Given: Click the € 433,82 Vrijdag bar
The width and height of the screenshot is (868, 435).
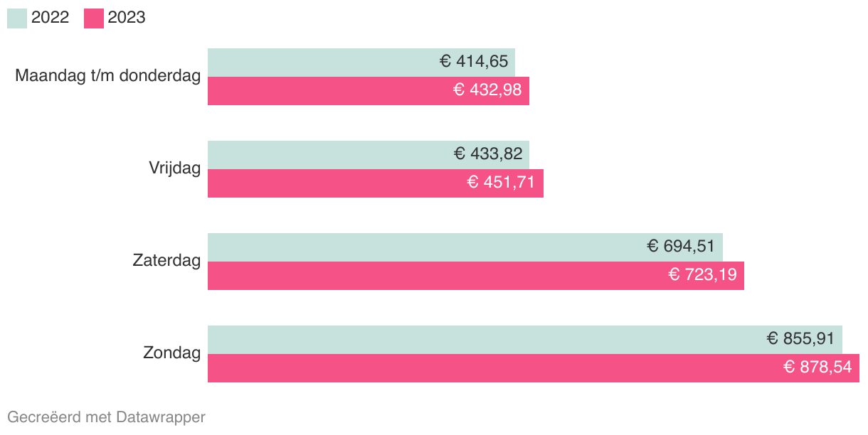Looking at the screenshot, I should pos(369,155).
